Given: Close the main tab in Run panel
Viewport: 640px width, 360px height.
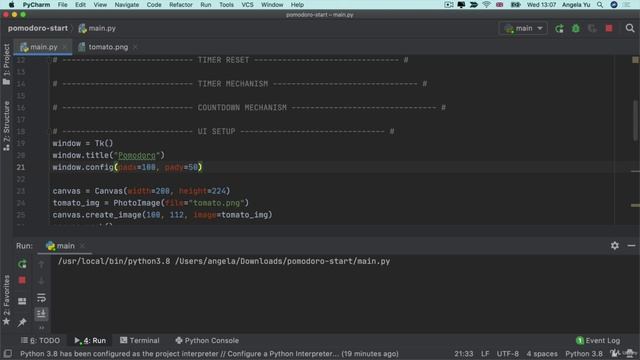Looking at the screenshot, I should click(x=82, y=246).
